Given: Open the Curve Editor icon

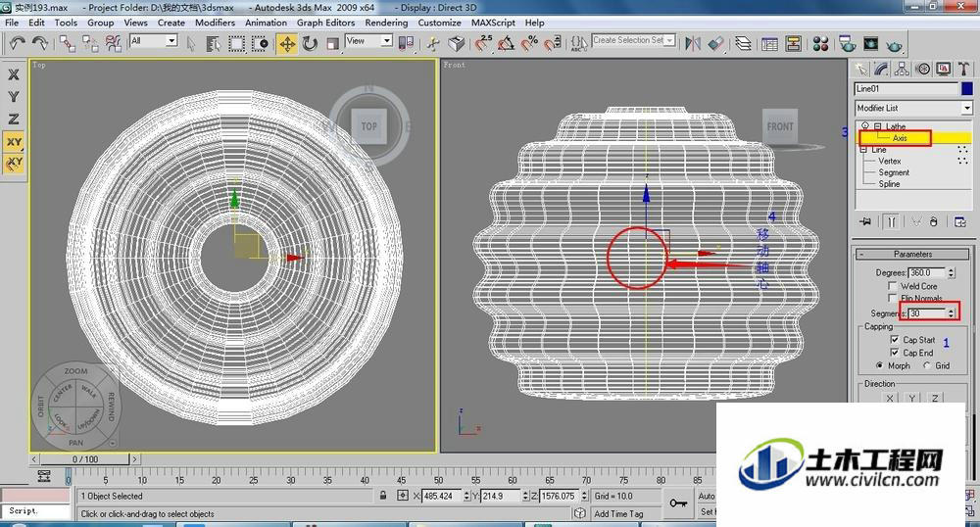Looking at the screenshot, I should click(770, 44).
